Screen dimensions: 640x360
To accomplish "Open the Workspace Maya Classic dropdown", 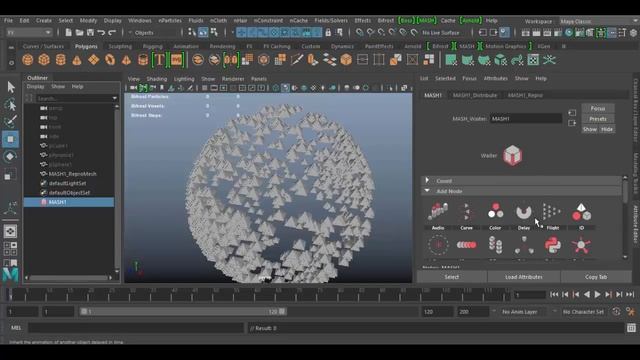I will coord(598,21).
